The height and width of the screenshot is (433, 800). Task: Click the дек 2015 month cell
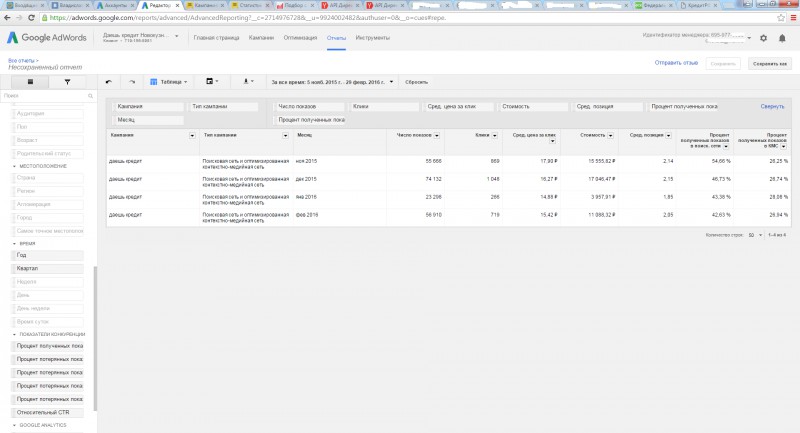tap(306, 179)
